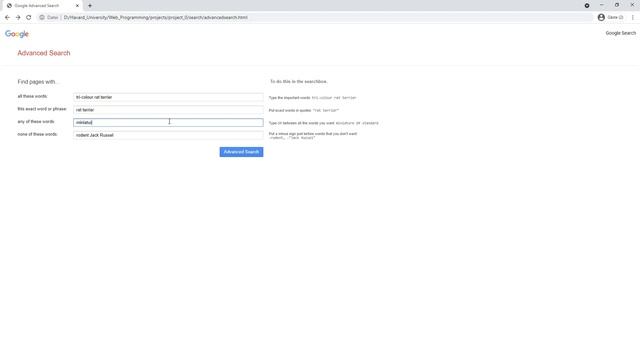The width and height of the screenshot is (640, 360).
Task: Click the Google logo
Action: (17, 34)
